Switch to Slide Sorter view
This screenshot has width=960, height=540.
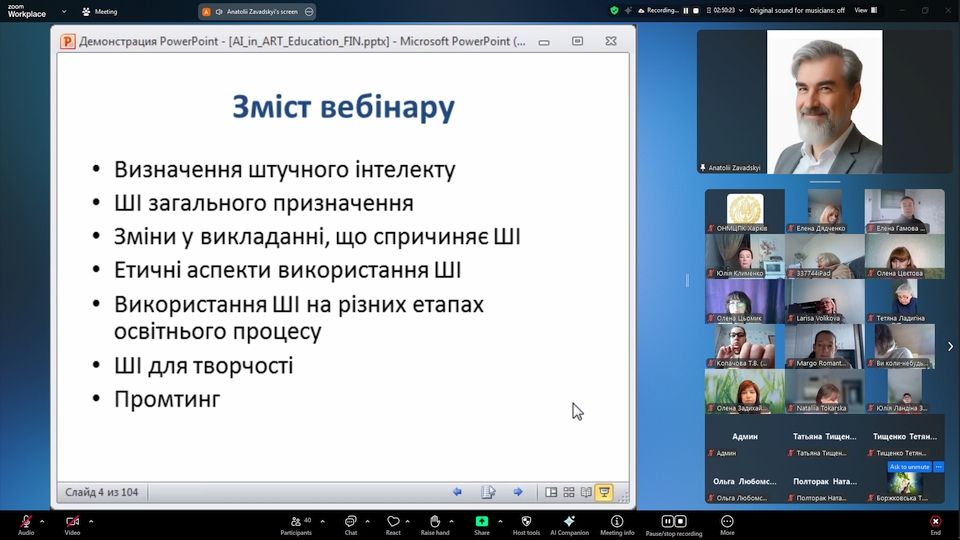coord(569,492)
